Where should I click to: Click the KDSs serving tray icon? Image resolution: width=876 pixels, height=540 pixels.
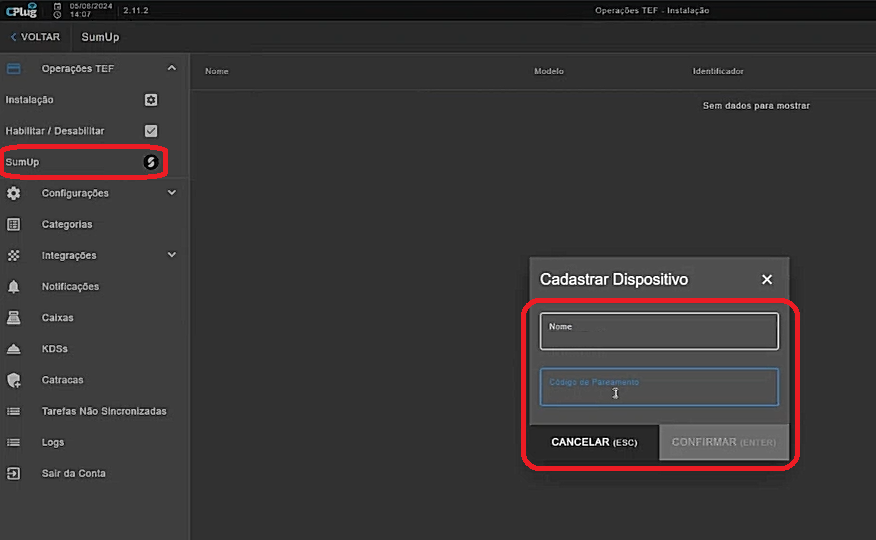(x=13, y=349)
